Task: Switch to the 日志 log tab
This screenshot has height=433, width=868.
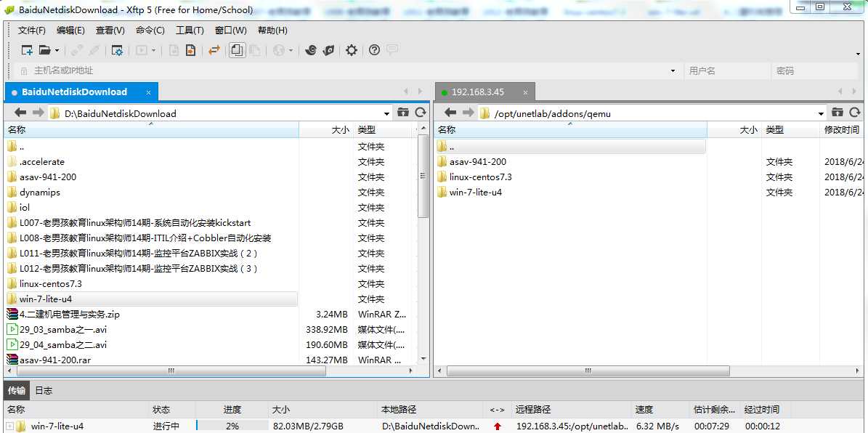Action: pyautogui.click(x=44, y=390)
